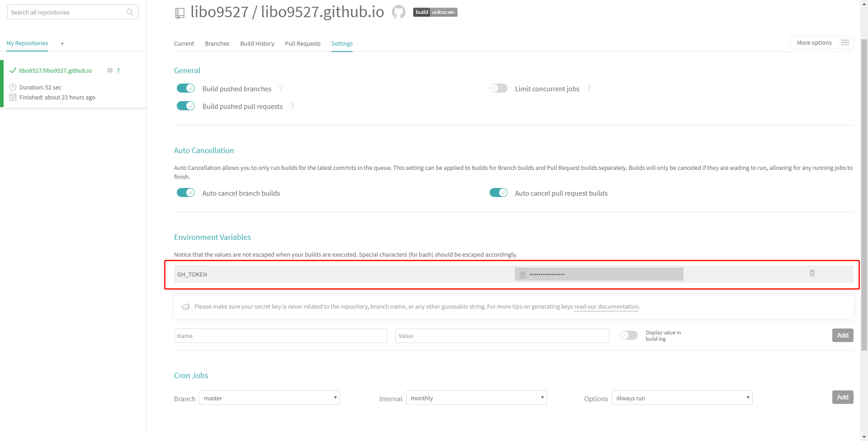
Task: Click the environment variable Value field
Action: click(502, 336)
